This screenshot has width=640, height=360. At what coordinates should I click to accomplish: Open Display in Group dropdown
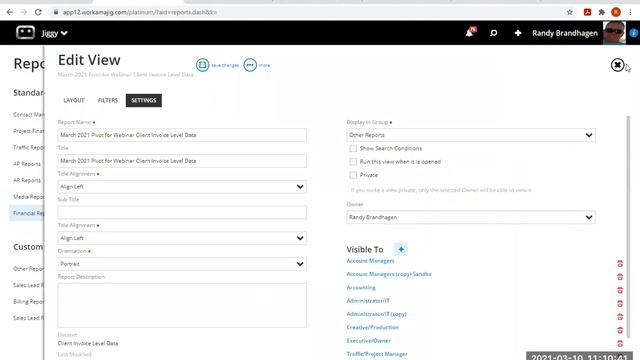pyautogui.click(x=471, y=135)
